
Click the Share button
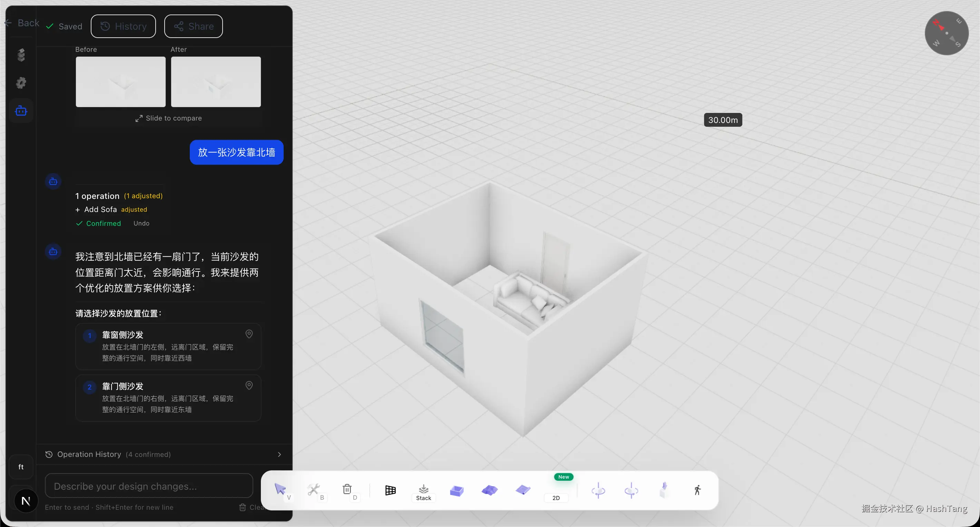[193, 26]
